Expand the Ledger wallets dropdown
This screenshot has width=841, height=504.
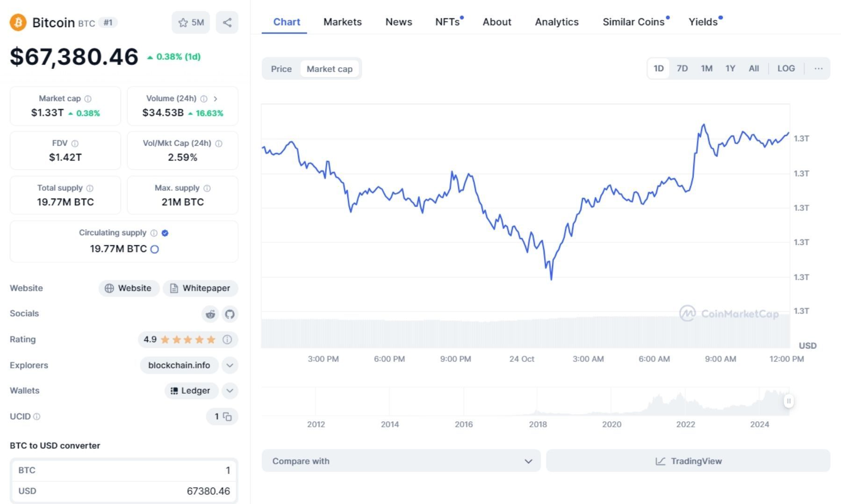click(x=229, y=391)
